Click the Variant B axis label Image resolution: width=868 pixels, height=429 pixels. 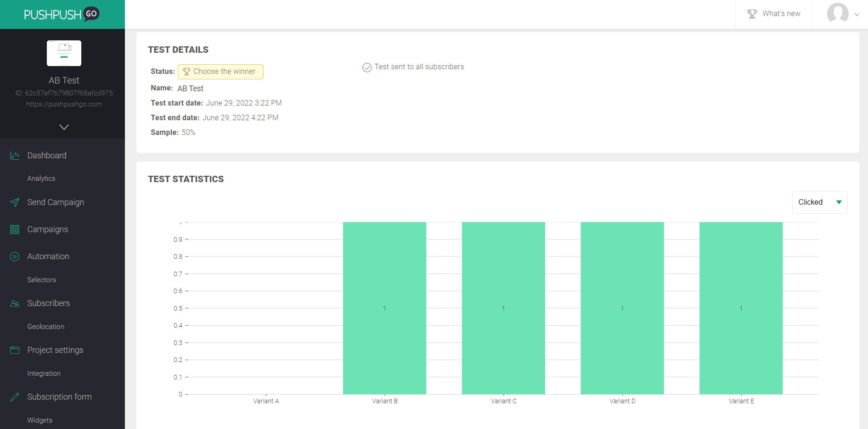(x=385, y=401)
